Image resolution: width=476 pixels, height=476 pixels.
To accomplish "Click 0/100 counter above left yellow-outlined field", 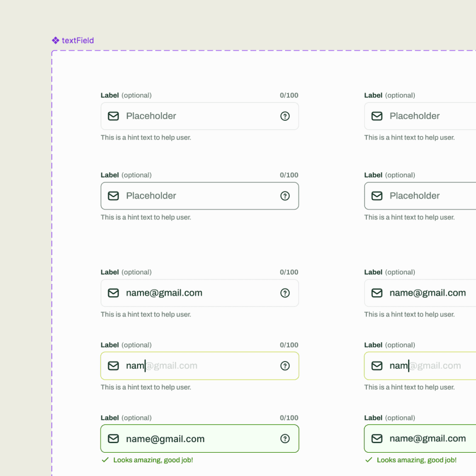I will (289, 345).
